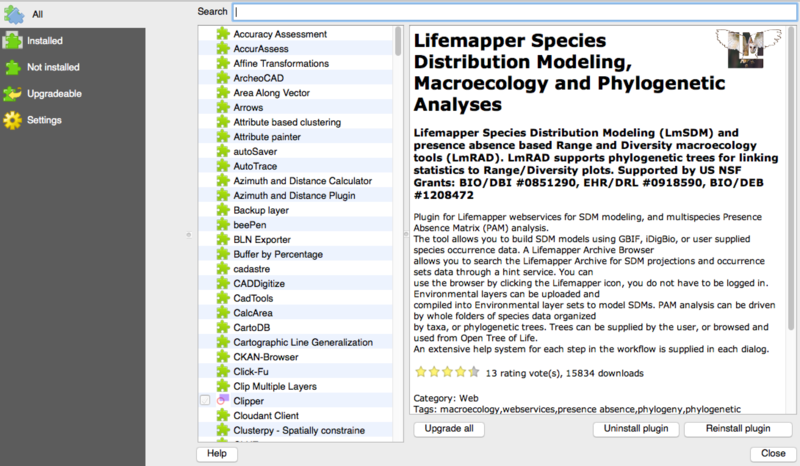Click the Azimuth and Distance Calculator icon
The image size is (800, 466).
223,181
